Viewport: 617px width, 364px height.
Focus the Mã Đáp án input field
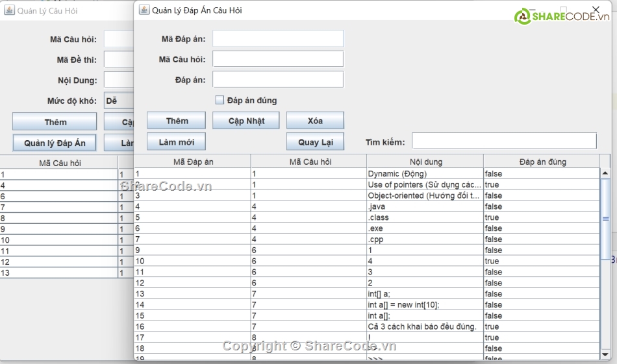coord(277,39)
